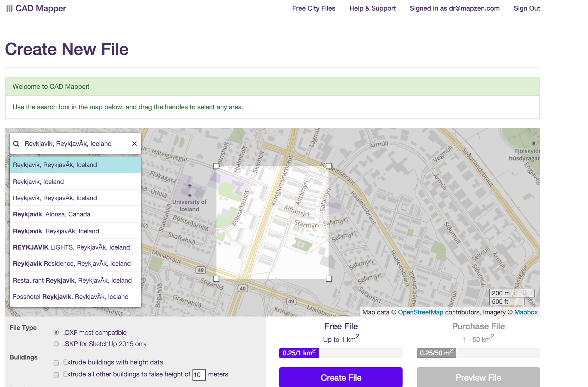Click Sign Out link
Viewport: 588px width, 387px height.
pos(527,8)
